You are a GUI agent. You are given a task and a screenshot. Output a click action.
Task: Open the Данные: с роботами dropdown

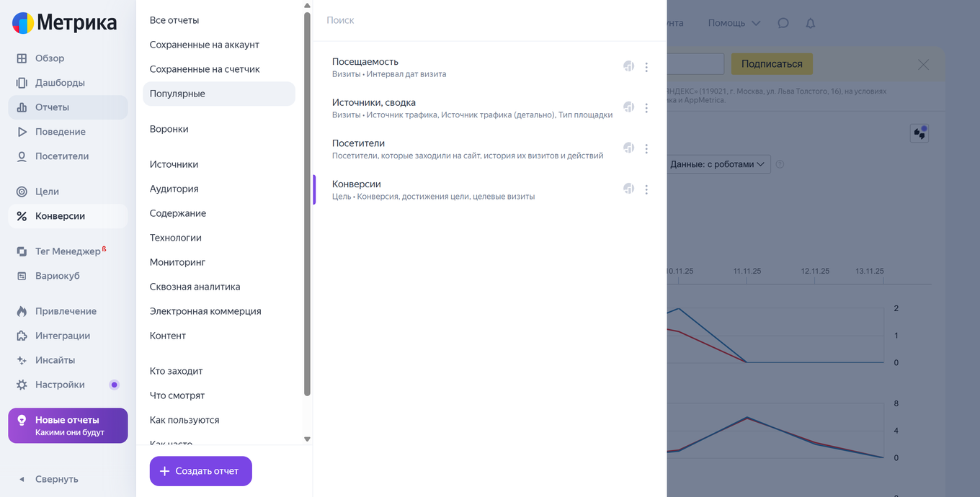click(717, 164)
